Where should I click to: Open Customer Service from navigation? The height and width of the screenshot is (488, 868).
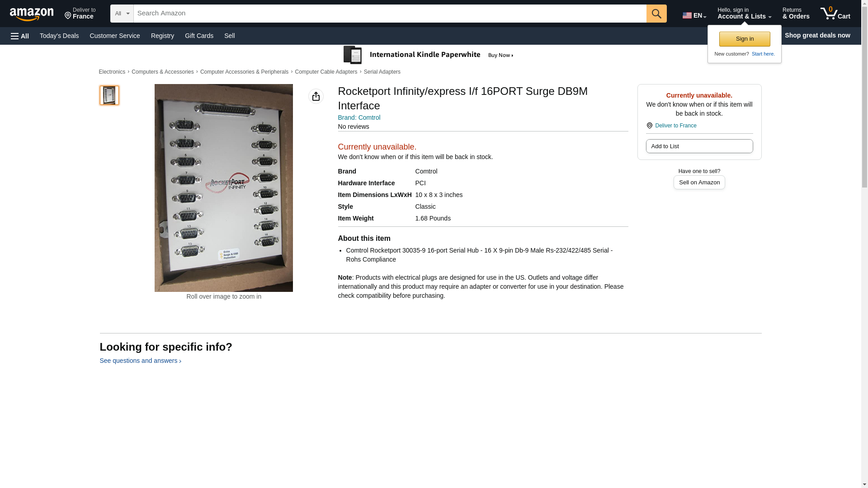[115, 36]
